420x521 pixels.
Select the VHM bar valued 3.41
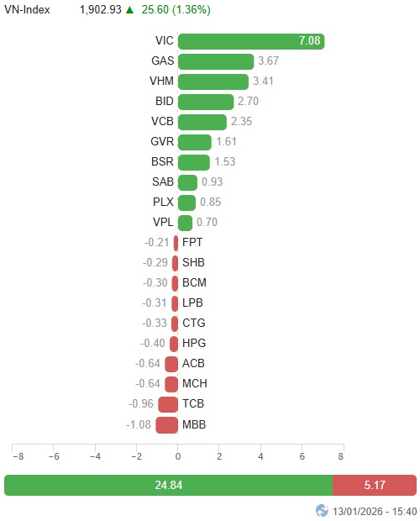coord(213,82)
